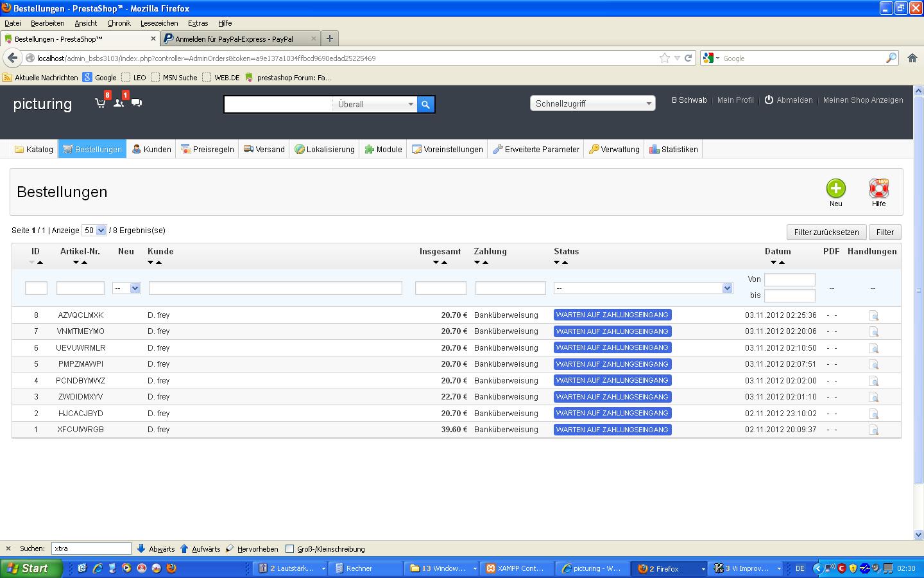Click the blue search magnifier button
Image resolution: width=924 pixels, height=578 pixels.
click(x=425, y=104)
